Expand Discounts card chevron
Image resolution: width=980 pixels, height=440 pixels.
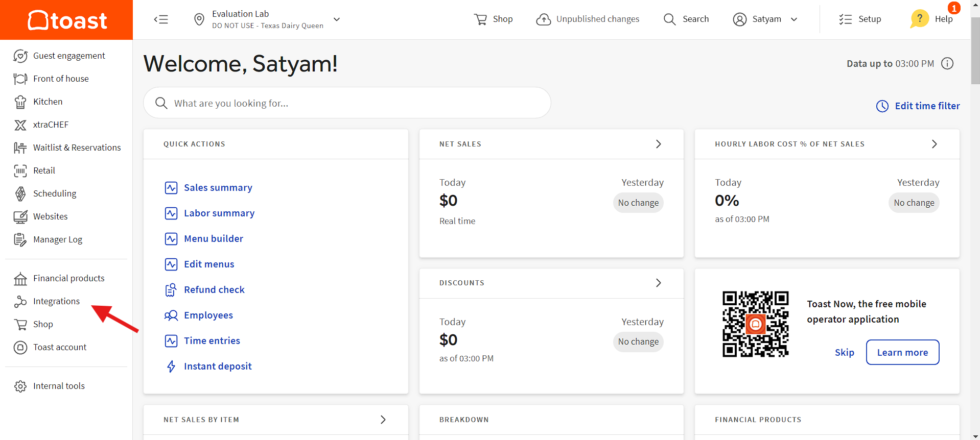(659, 283)
